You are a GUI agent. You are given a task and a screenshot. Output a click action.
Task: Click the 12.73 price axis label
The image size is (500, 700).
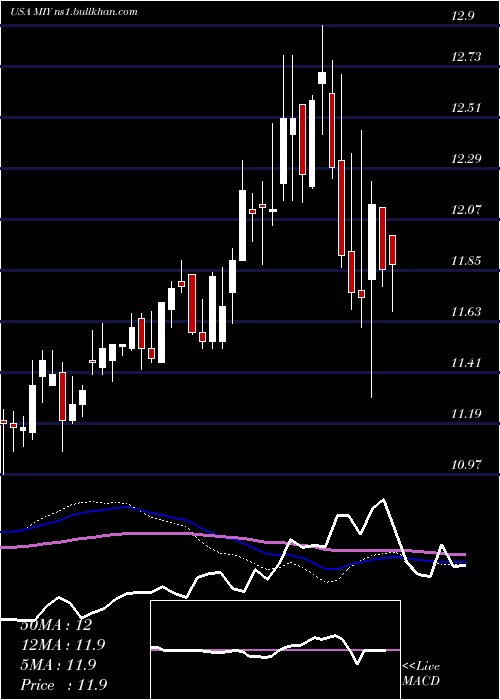click(466, 57)
